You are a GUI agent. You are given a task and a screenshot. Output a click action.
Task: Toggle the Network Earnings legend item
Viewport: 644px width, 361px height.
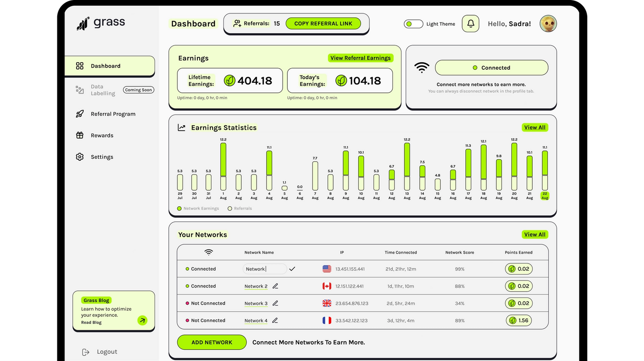[198, 208]
